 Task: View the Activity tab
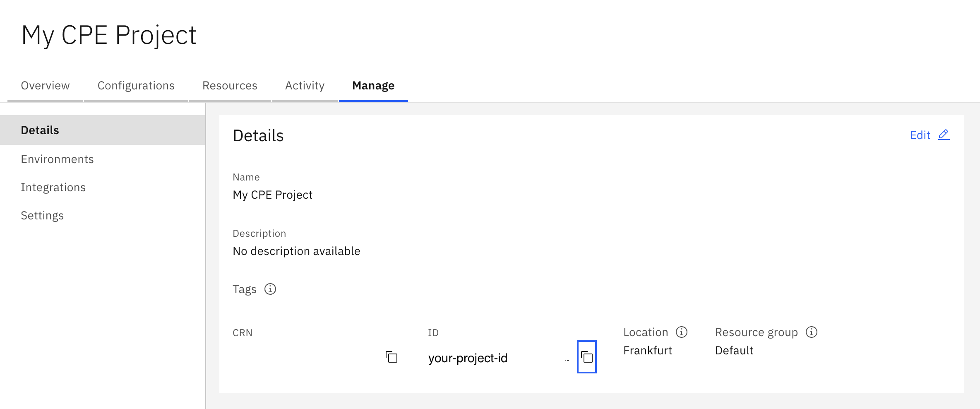click(x=305, y=85)
